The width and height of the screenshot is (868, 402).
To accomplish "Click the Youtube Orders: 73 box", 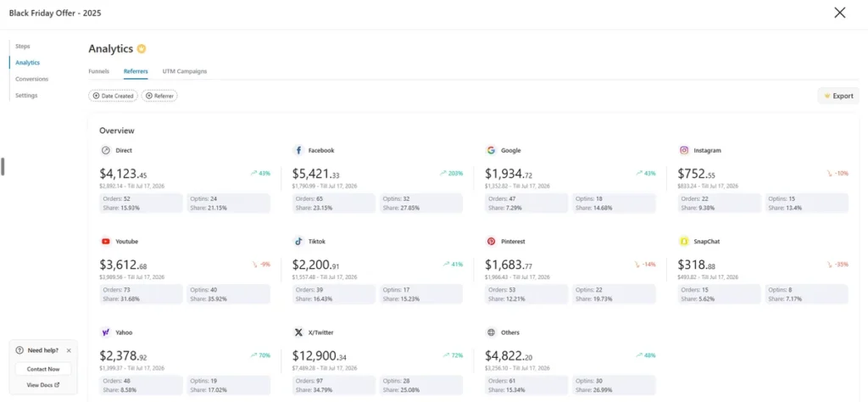I will pos(142,294).
